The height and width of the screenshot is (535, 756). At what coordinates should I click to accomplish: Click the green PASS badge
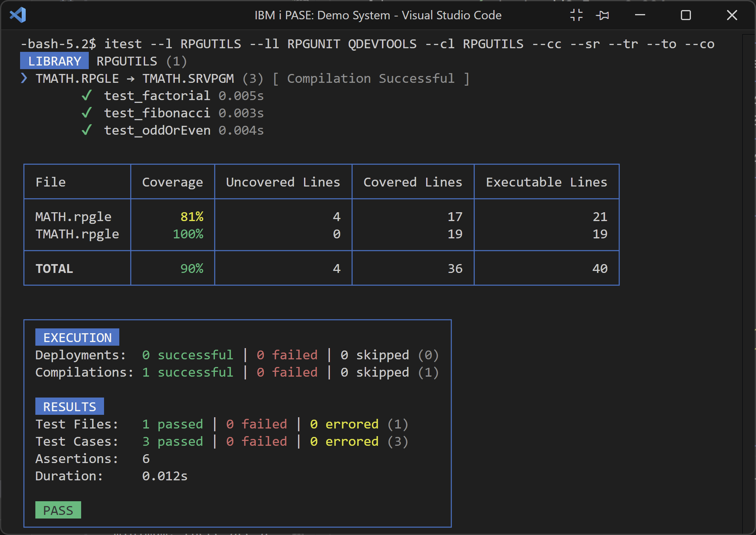tap(58, 510)
